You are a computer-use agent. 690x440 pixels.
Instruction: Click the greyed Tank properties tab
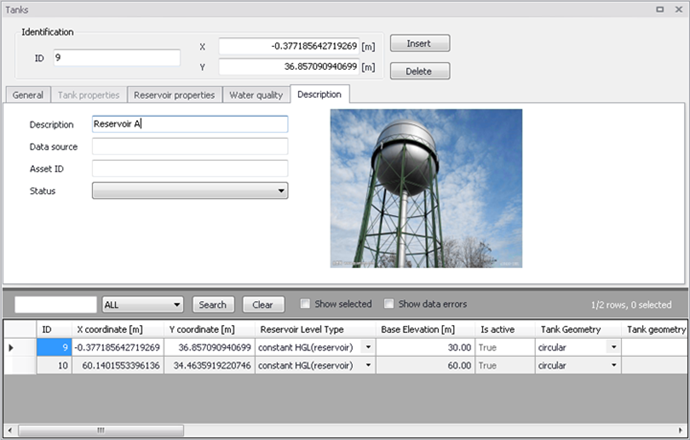[88, 95]
